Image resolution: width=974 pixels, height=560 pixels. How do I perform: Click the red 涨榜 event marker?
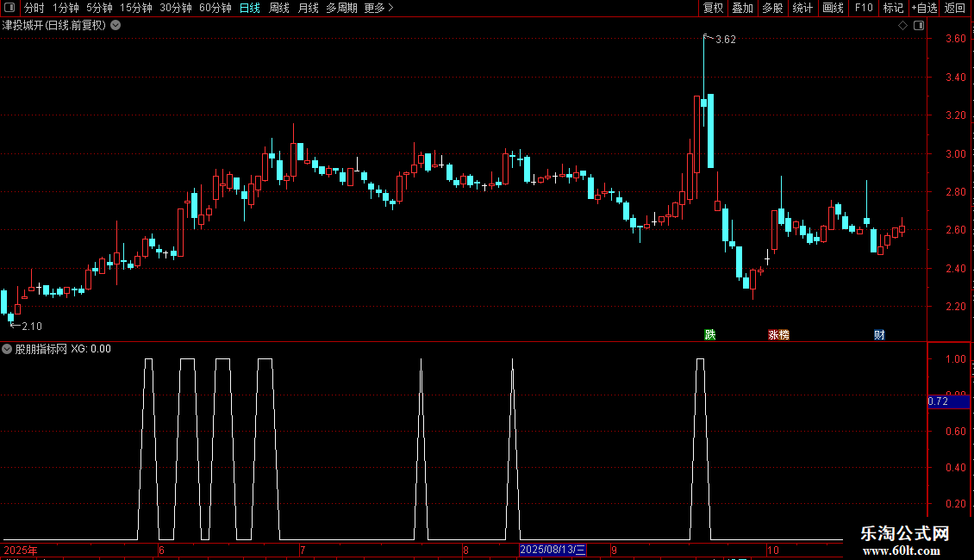(x=778, y=334)
